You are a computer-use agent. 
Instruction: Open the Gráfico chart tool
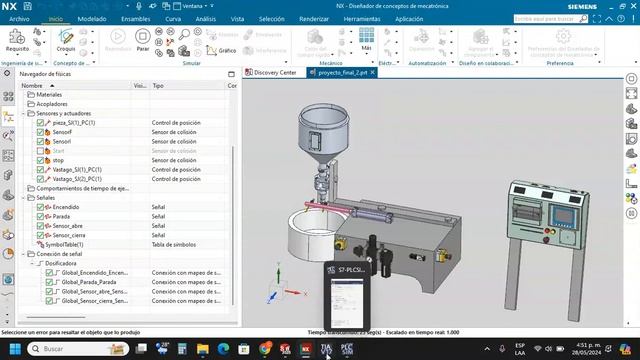pos(221,51)
